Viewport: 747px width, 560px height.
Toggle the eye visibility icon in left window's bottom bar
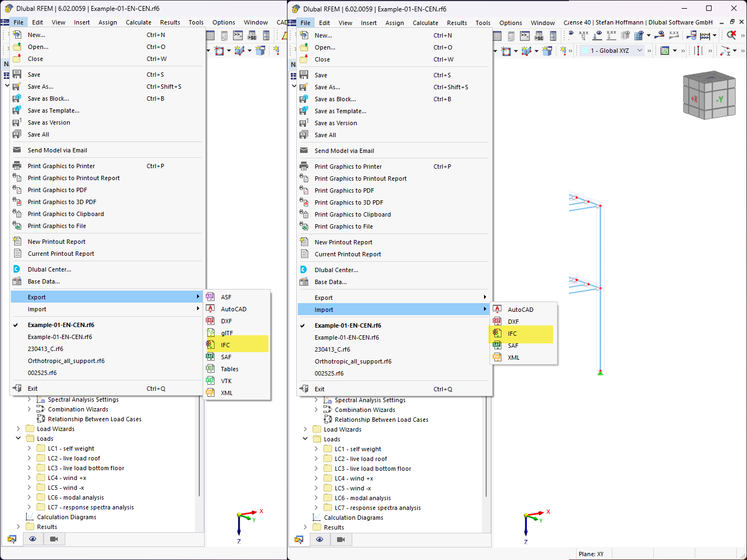pyautogui.click(x=33, y=538)
